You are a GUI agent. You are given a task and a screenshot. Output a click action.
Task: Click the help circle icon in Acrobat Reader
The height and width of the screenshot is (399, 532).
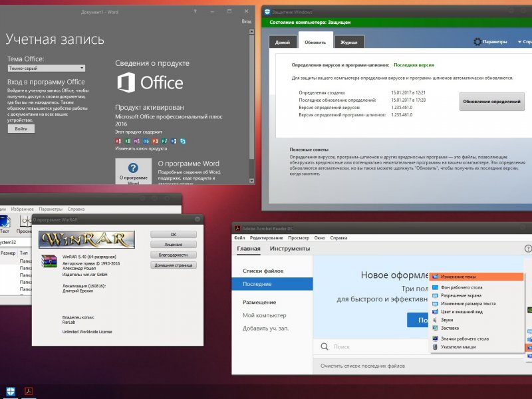[x=528, y=248]
